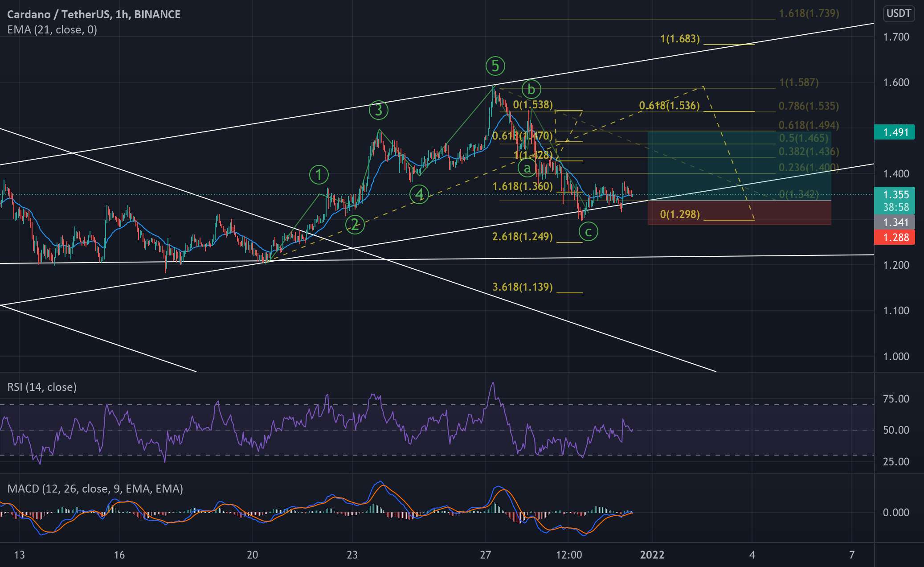The height and width of the screenshot is (567, 924).
Task: Click the 20 date label on the time axis
Action: click(x=253, y=555)
